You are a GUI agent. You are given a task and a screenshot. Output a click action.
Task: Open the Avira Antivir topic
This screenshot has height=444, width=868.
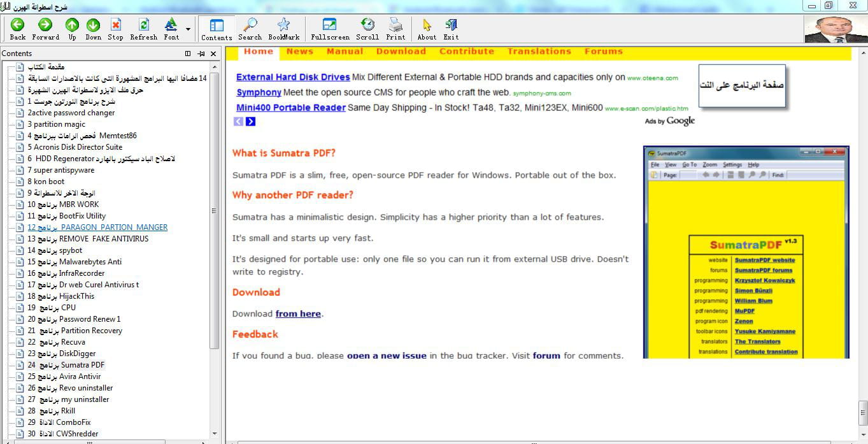point(64,376)
